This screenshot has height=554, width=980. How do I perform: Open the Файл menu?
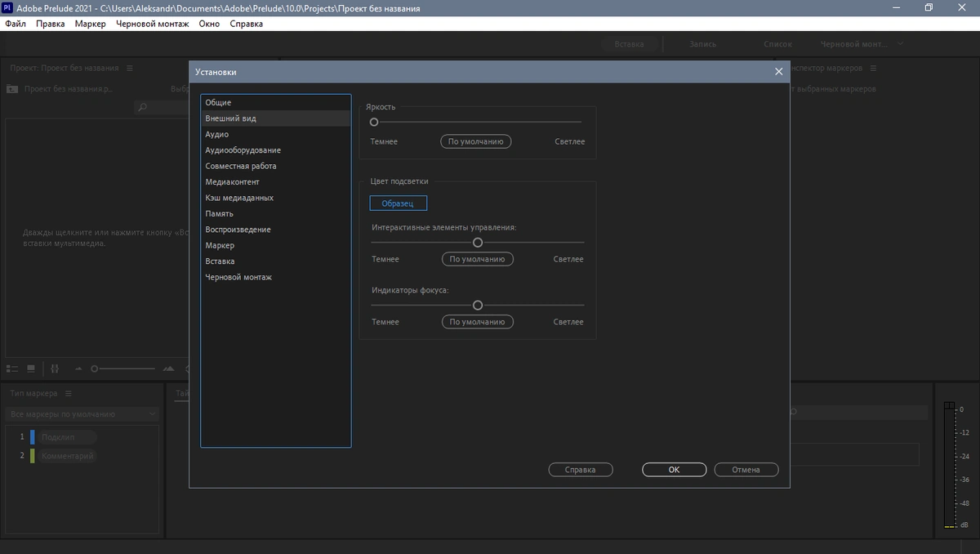[16, 24]
